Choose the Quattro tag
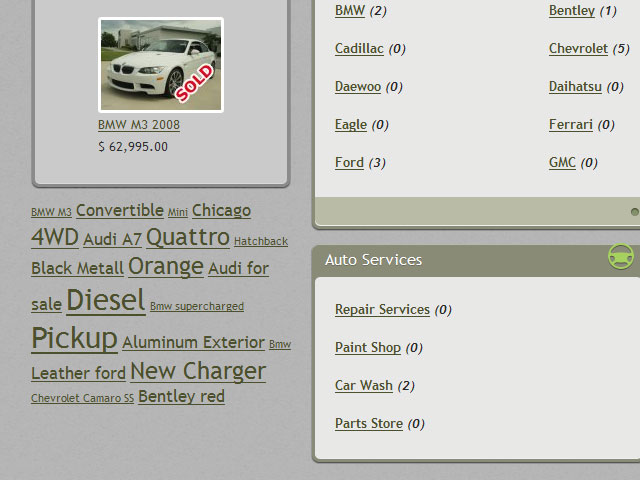This screenshot has height=480, width=640. tap(188, 237)
